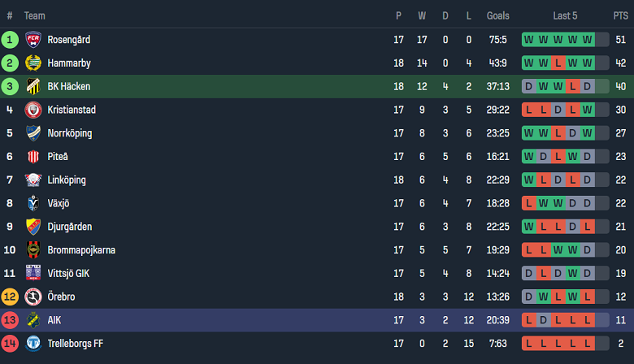The height and width of the screenshot is (364, 634).
Task: Click the Brommapojkarna club badge
Action: point(33,250)
